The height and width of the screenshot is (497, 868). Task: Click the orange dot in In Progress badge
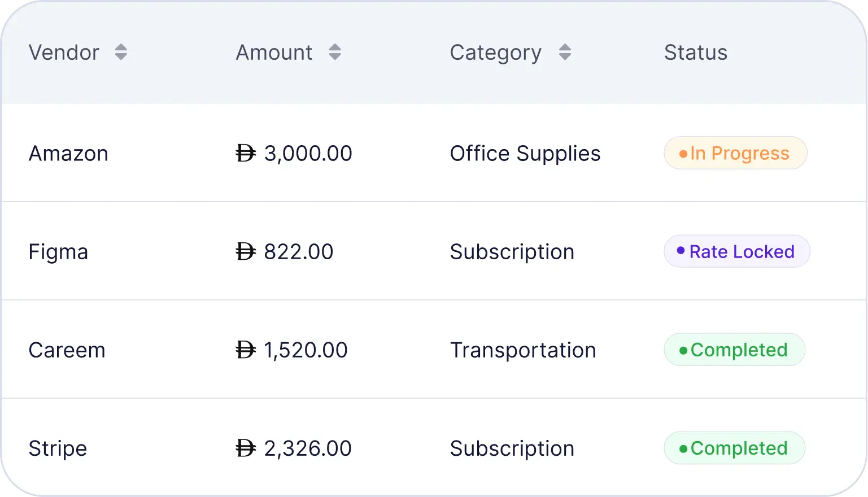683,154
